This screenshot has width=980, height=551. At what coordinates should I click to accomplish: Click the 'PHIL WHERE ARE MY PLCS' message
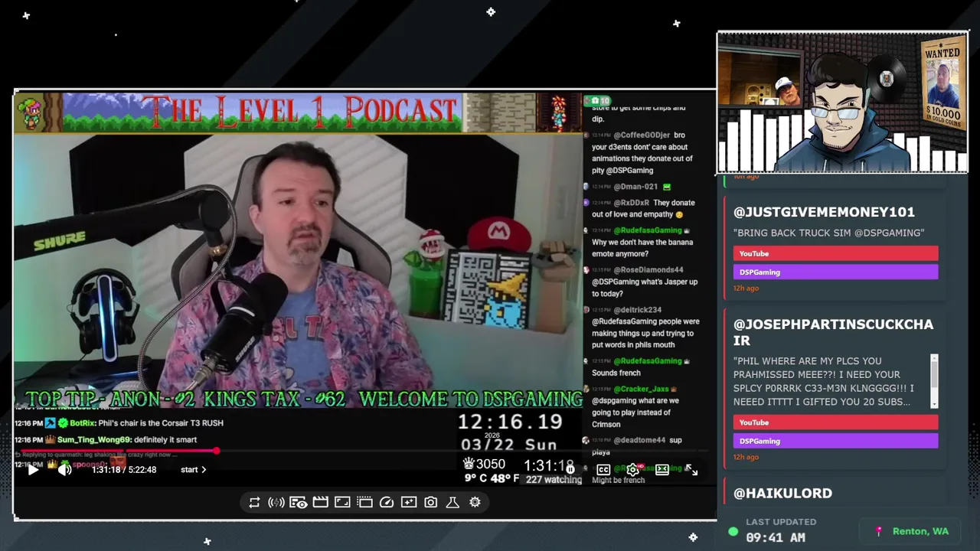[x=824, y=381]
